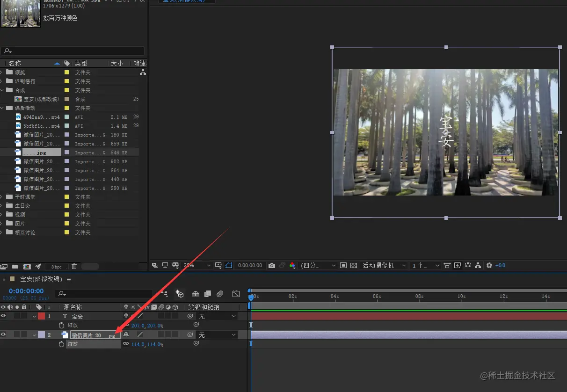Select the 宝安(成都改编) composition item
This screenshot has height=392, width=567.
(42, 99)
